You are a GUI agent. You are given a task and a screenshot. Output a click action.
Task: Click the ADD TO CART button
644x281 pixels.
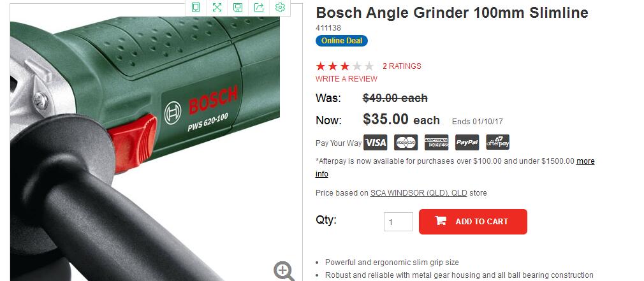[473, 222]
